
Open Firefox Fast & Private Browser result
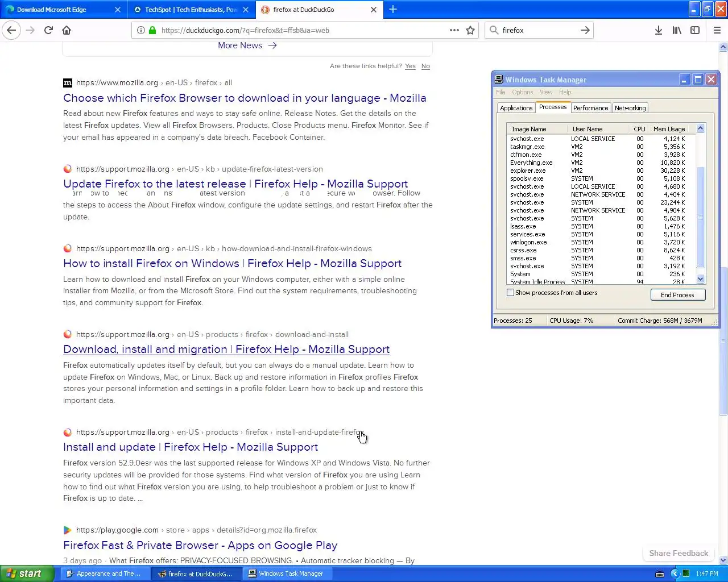pos(200,545)
